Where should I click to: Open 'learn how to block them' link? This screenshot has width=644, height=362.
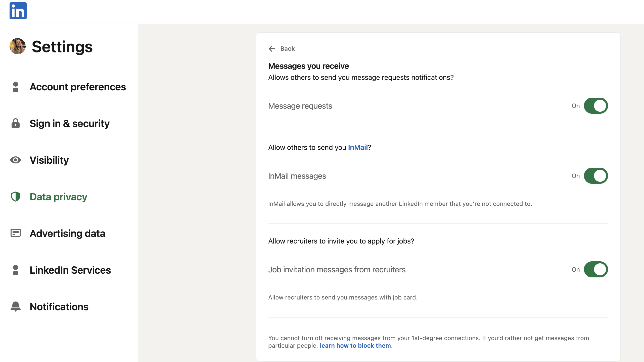pyautogui.click(x=355, y=346)
